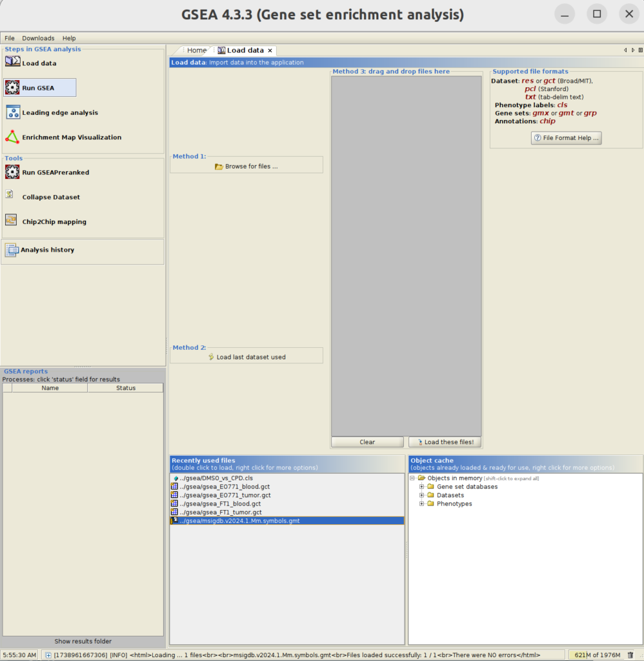Click the tab list icon at top right
The width and height of the screenshot is (644, 661).
click(640, 50)
